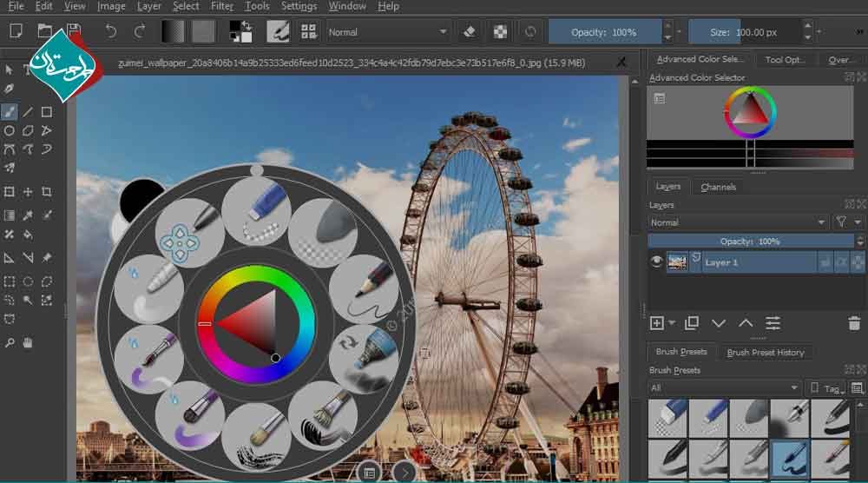The image size is (868, 483).
Task: Select the Line tool
Action: [28, 112]
